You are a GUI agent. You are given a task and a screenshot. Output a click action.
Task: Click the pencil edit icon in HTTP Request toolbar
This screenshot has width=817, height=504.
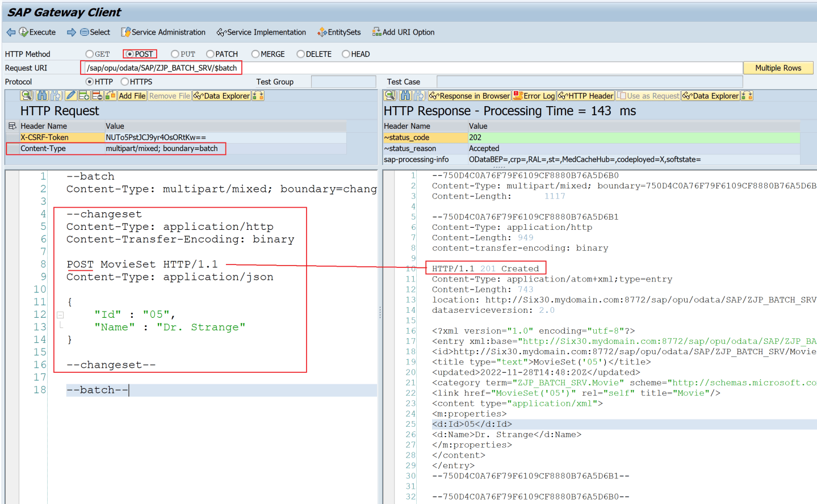point(71,95)
